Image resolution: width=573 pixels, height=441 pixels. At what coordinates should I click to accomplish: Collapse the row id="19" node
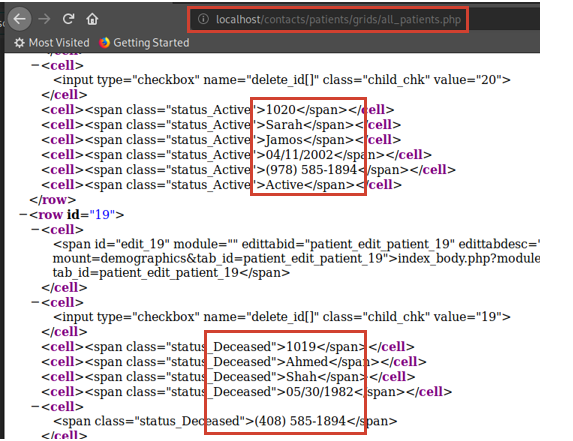pos(23,214)
